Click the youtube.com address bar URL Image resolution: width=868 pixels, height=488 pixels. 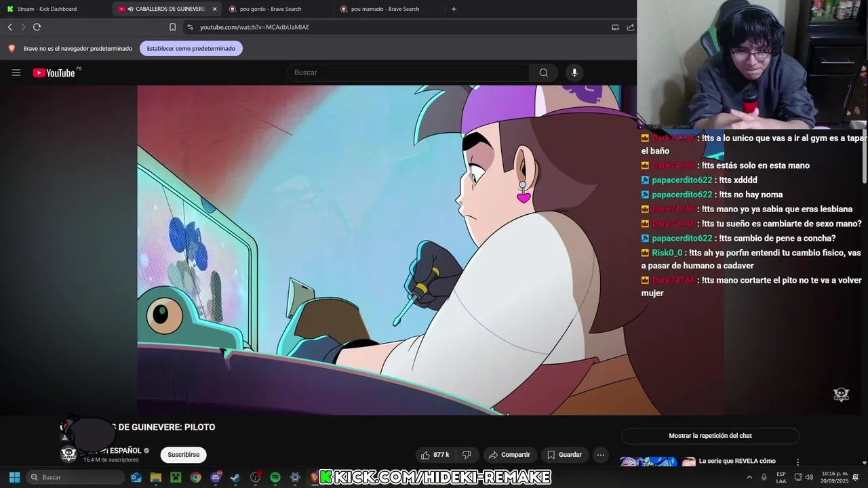coord(254,27)
